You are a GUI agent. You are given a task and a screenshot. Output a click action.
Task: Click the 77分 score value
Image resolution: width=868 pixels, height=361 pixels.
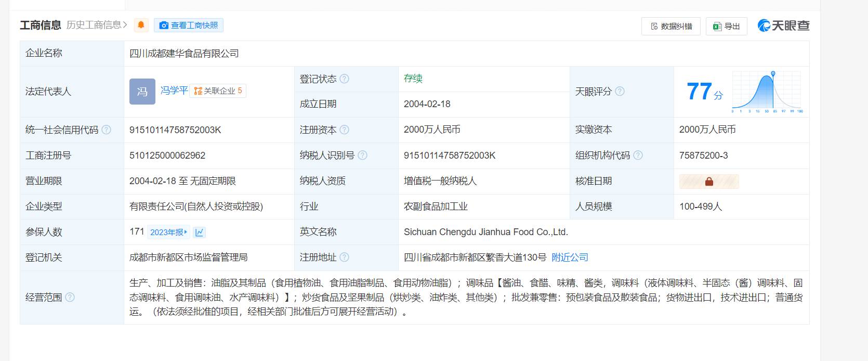705,92
